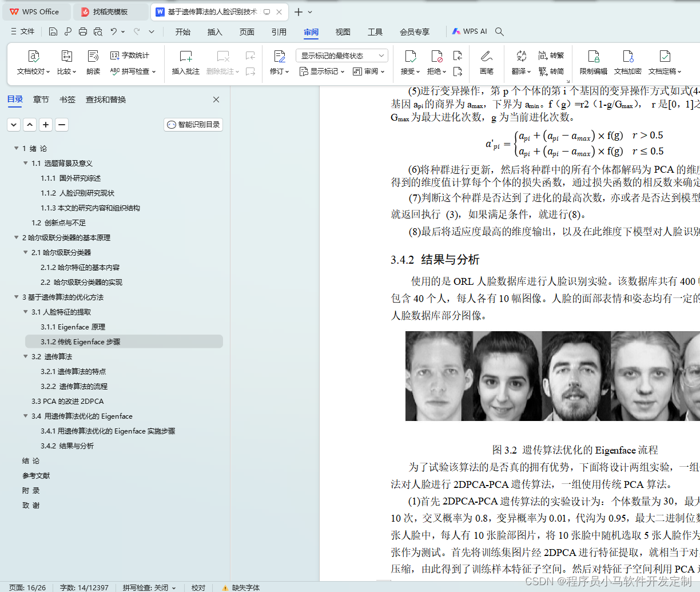
Task: Go to outline entry 3.1.1 Eigenface 原理
Action: (x=73, y=327)
